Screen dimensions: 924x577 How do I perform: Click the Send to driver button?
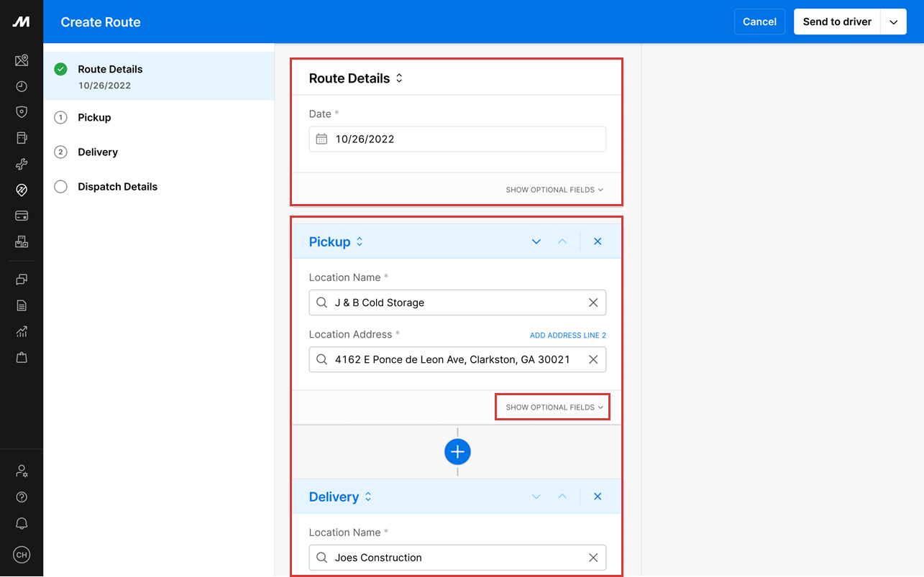[x=837, y=22]
